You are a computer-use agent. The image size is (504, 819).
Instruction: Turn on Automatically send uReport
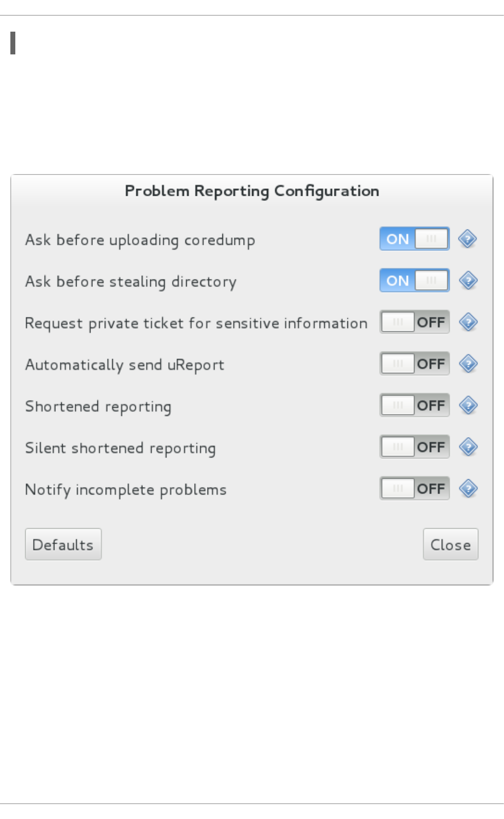[x=415, y=364]
